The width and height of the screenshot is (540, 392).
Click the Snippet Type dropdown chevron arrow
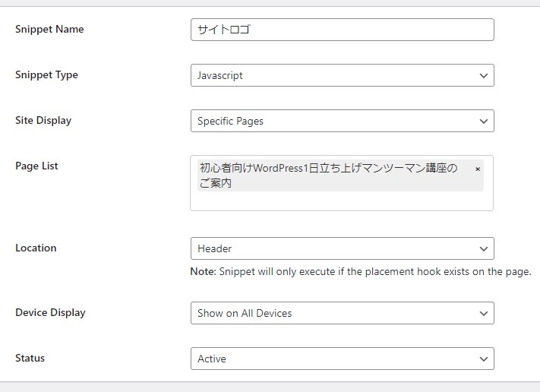[484, 75]
